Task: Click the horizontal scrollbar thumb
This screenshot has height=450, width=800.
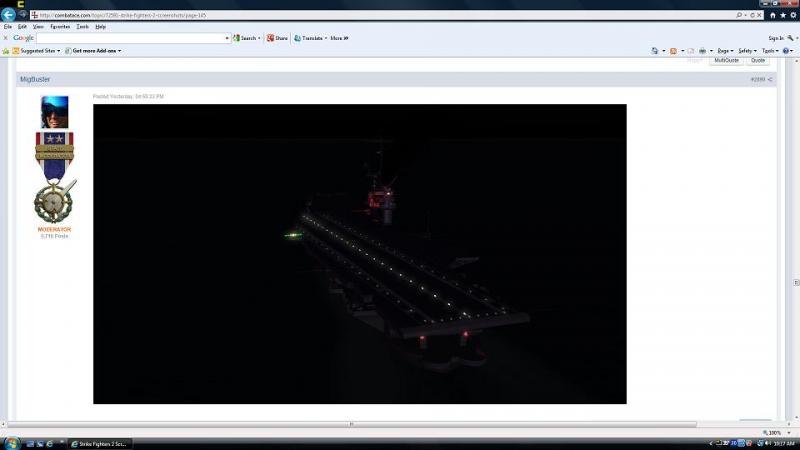Action: pyautogui.click(x=352, y=424)
